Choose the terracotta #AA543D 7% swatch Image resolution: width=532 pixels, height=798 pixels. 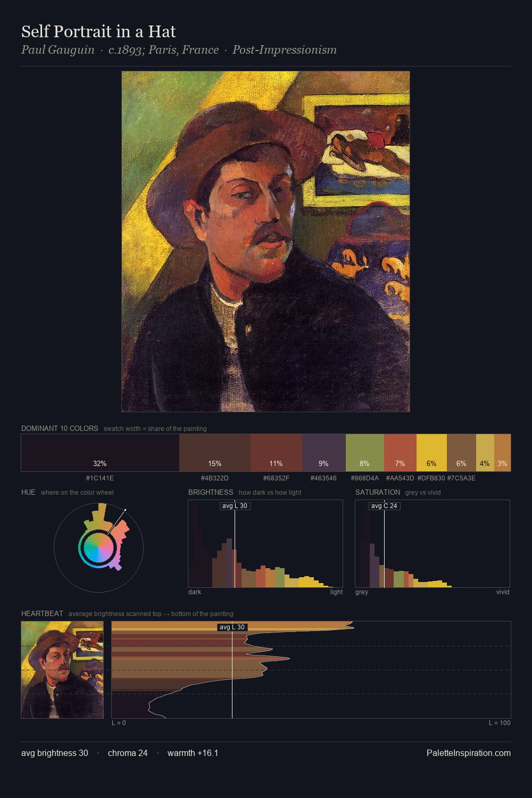point(400,453)
